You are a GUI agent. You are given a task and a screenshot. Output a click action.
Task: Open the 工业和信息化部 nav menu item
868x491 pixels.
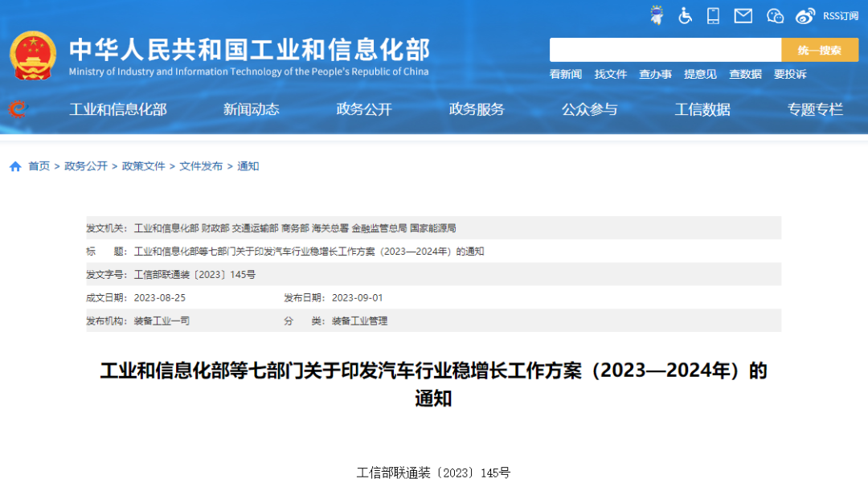click(x=118, y=109)
